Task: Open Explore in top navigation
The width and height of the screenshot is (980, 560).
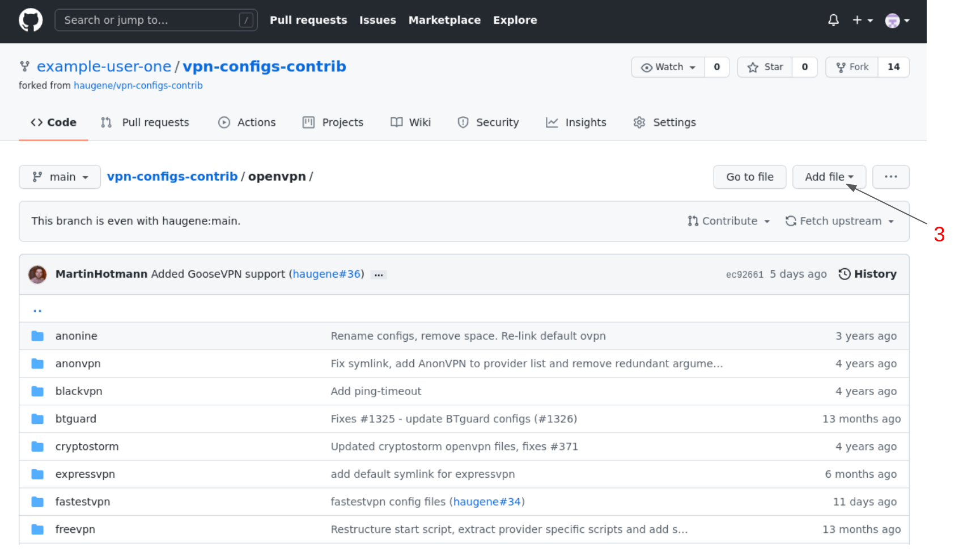Action: (515, 20)
